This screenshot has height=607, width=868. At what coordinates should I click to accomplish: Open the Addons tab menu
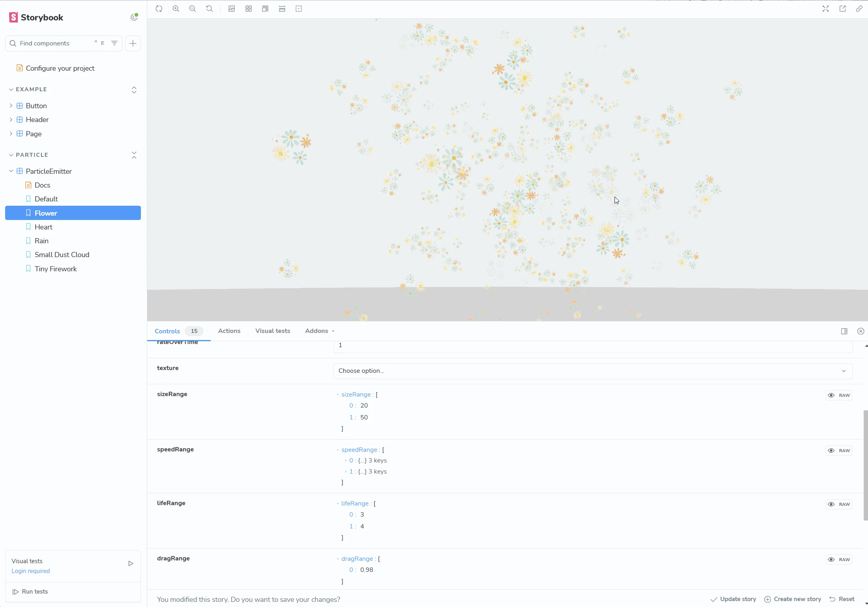tap(319, 331)
